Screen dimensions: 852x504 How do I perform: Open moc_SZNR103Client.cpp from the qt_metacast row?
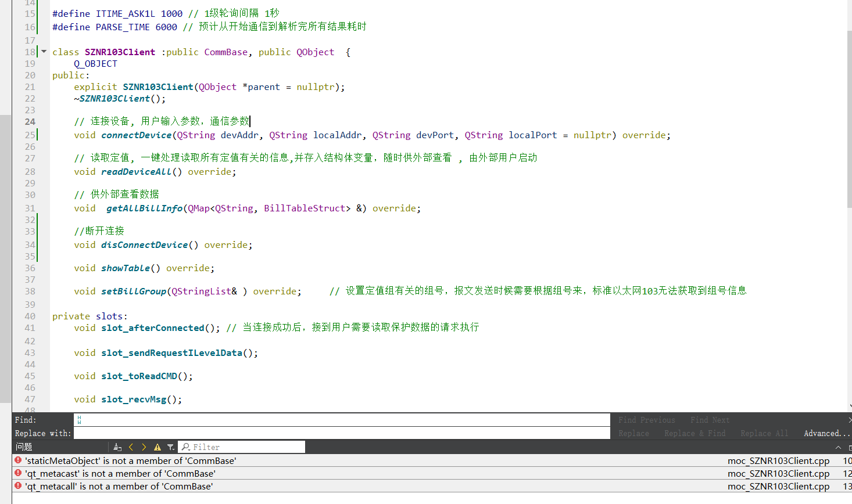click(x=779, y=473)
